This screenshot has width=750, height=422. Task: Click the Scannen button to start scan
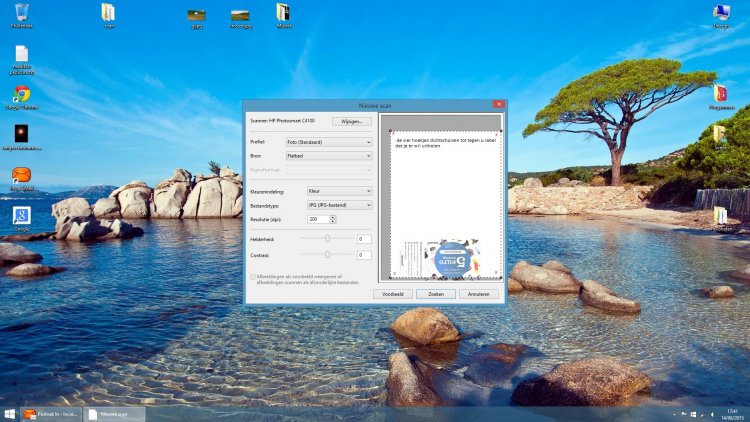436,295
